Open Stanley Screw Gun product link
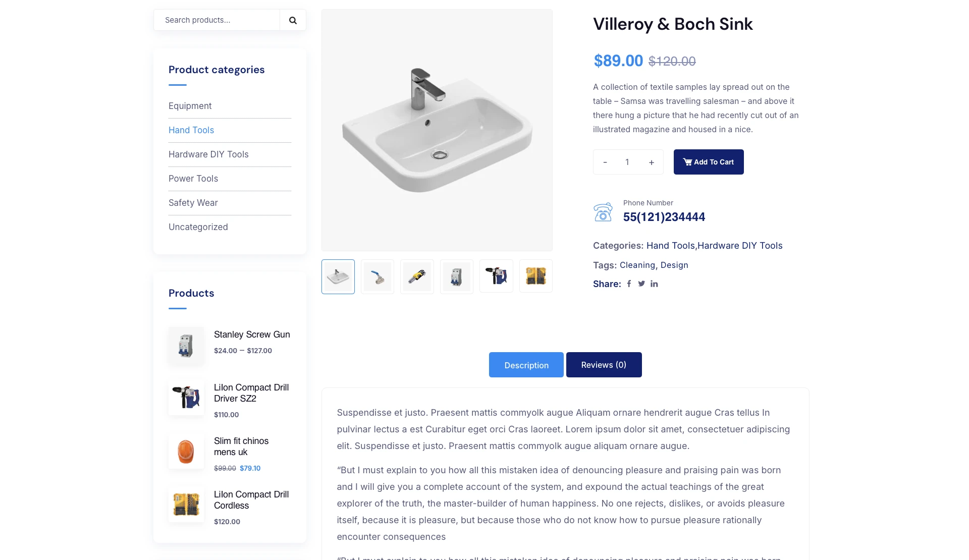This screenshot has width=969, height=560. [252, 334]
